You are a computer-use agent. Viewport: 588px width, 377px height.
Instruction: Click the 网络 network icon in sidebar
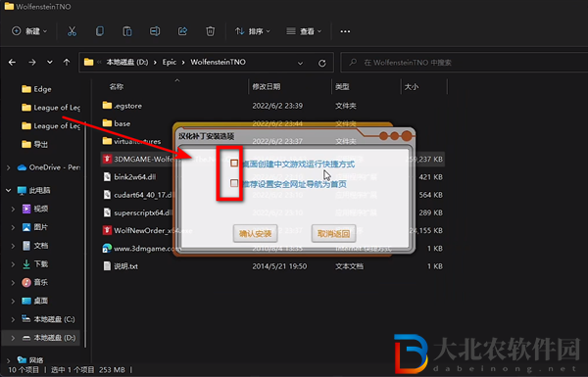(22, 360)
